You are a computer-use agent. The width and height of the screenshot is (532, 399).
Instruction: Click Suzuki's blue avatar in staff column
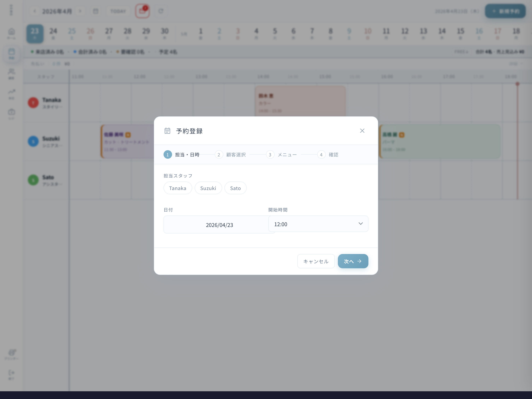click(33, 142)
